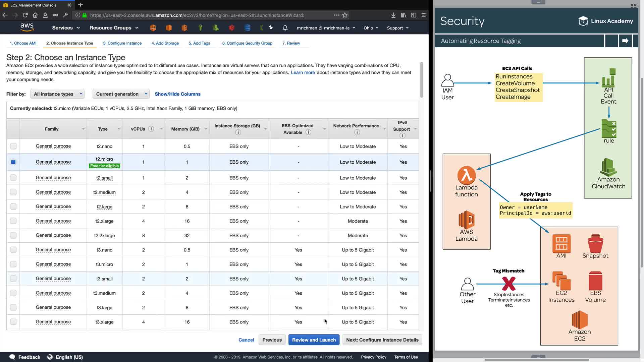Image resolution: width=644 pixels, height=362 pixels.
Task: Click the browser reload icon
Action: pyautogui.click(x=25, y=15)
